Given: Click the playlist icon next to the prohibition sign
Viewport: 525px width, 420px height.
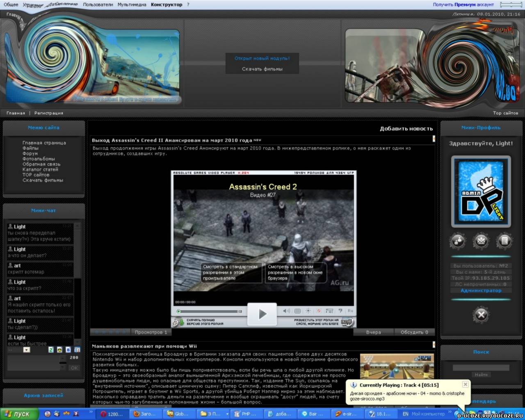Looking at the screenshot, I should point(329,311).
